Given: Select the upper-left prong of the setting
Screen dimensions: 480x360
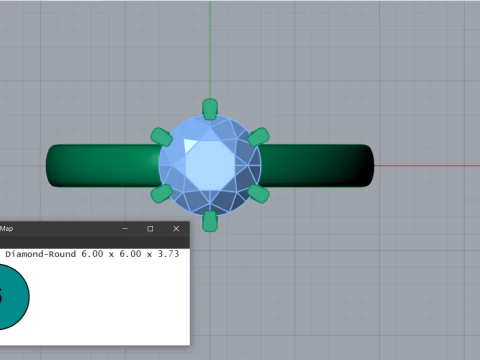Looking at the screenshot, I should pos(161,137).
